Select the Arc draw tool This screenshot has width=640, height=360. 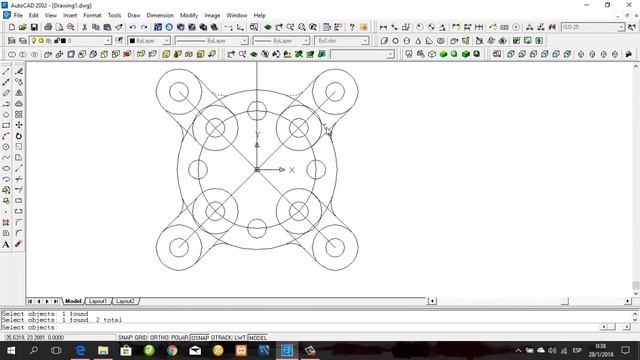[6, 136]
